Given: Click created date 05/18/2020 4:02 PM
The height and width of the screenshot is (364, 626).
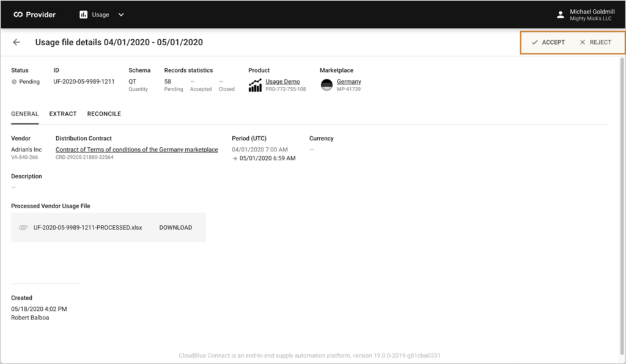Looking at the screenshot, I should (39, 309).
